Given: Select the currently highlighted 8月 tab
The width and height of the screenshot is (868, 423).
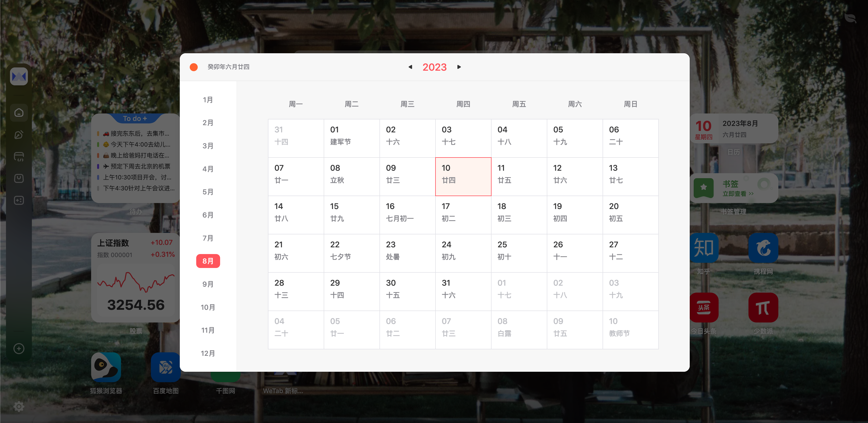Looking at the screenshot, I should click(x=208, y=261).
